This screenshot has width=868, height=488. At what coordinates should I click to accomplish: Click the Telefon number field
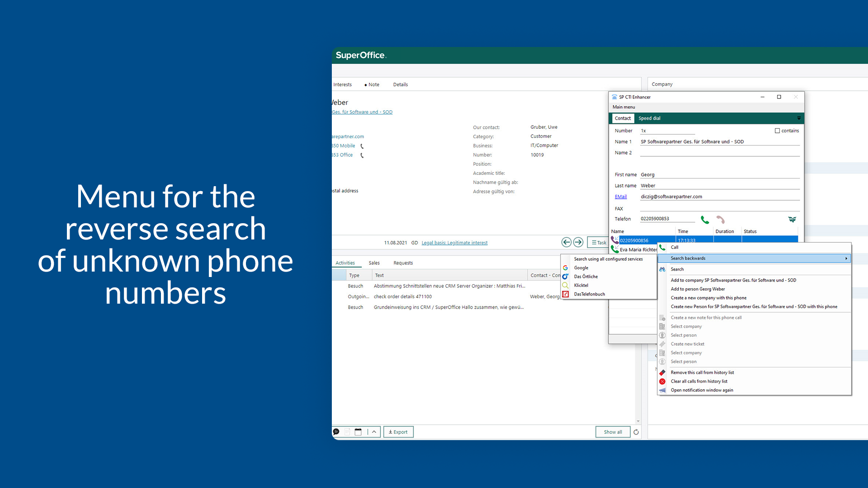point(667,219)
